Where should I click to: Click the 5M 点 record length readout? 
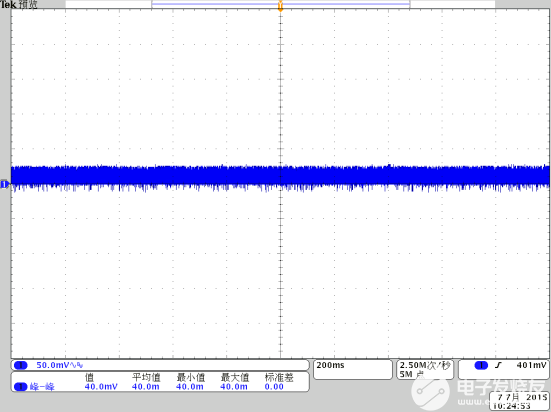point(411,374)
